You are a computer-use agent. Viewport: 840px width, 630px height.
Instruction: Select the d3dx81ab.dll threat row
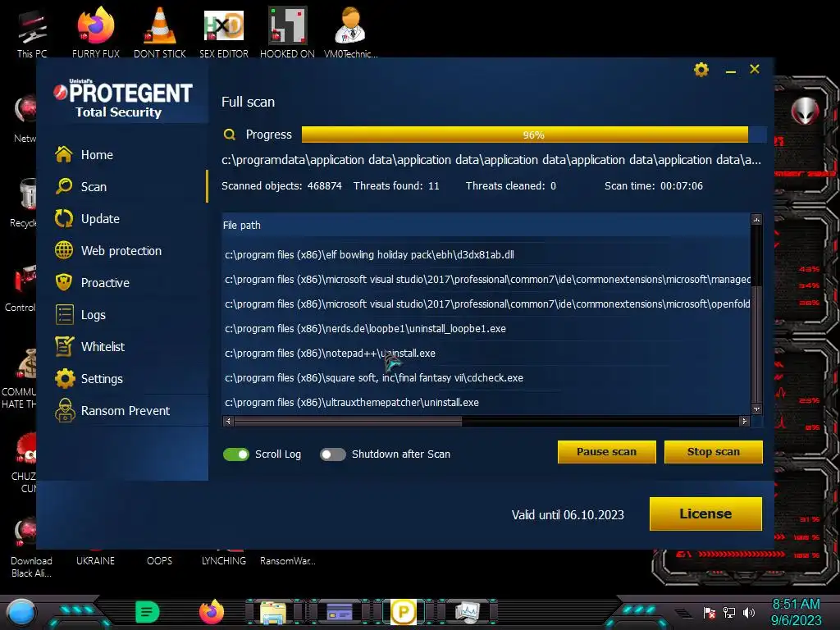(486, 255)
